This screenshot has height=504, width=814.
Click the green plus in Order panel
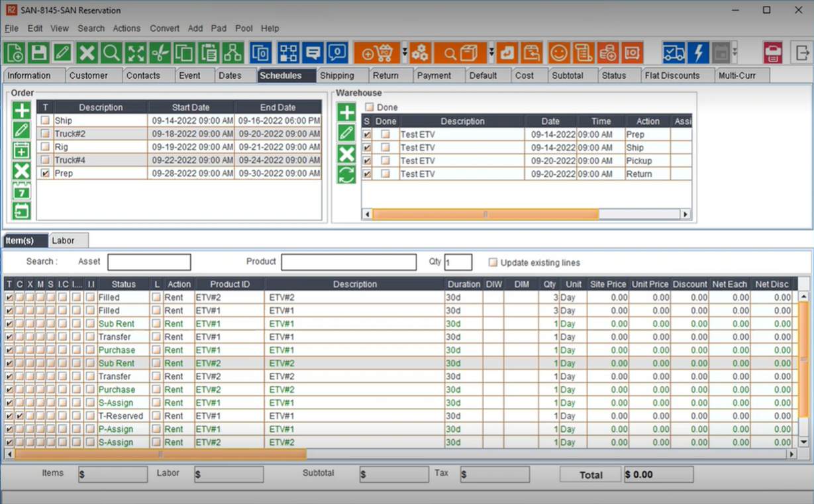click(22, 111)
